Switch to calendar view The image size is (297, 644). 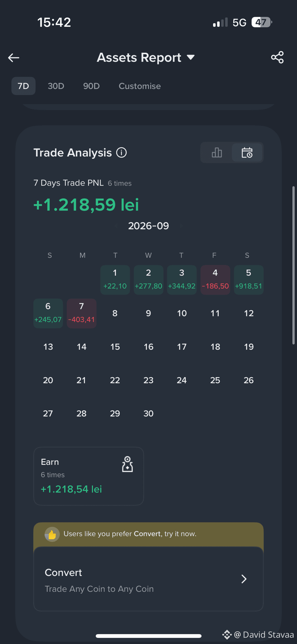tap(247, 153)
